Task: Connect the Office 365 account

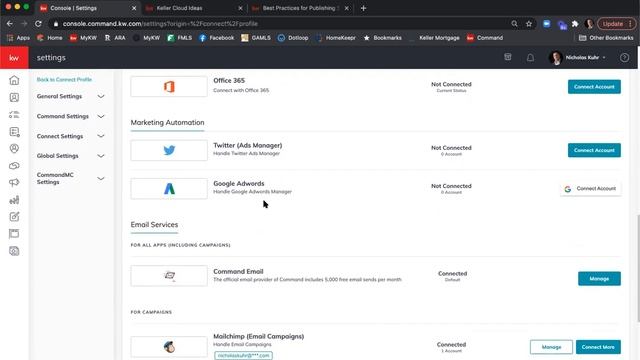Action: pyautogui.click(x=594, y=87)
